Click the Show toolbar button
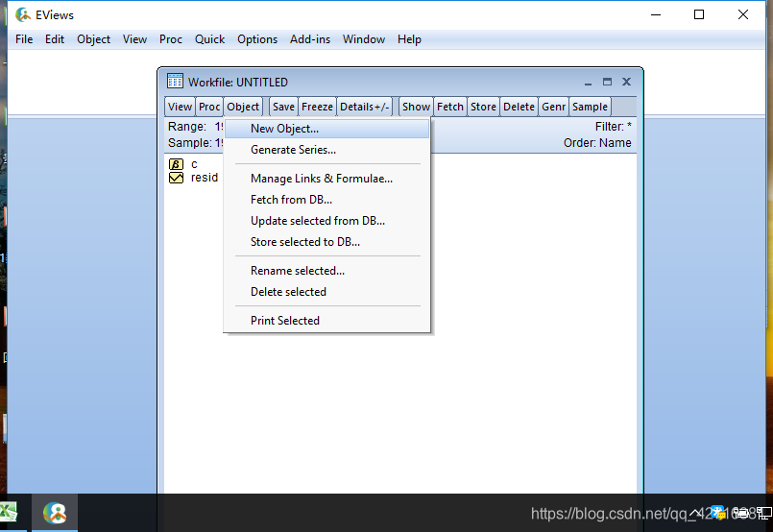This screenshot has height=532, width=773. pos(416,107)
